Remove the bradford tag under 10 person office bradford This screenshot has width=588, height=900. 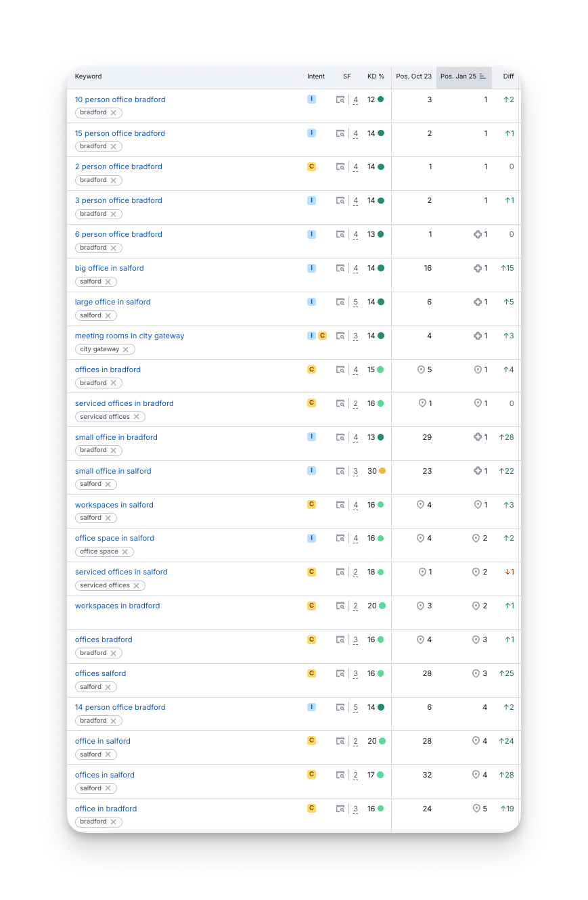coord(114,113)
